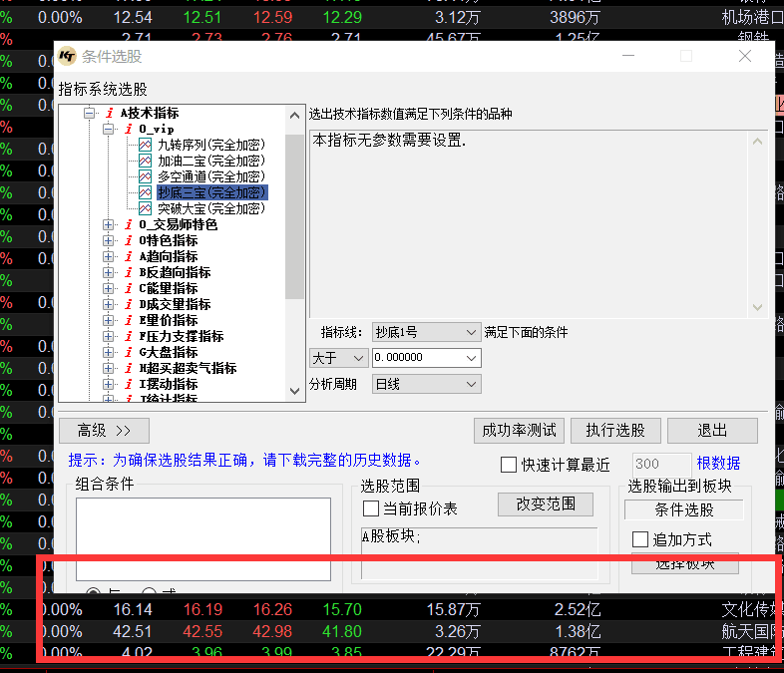The height and width of the screenshot is (673, 784).
Task: Click the 退出 button
Action: click(x=712, y=431)
